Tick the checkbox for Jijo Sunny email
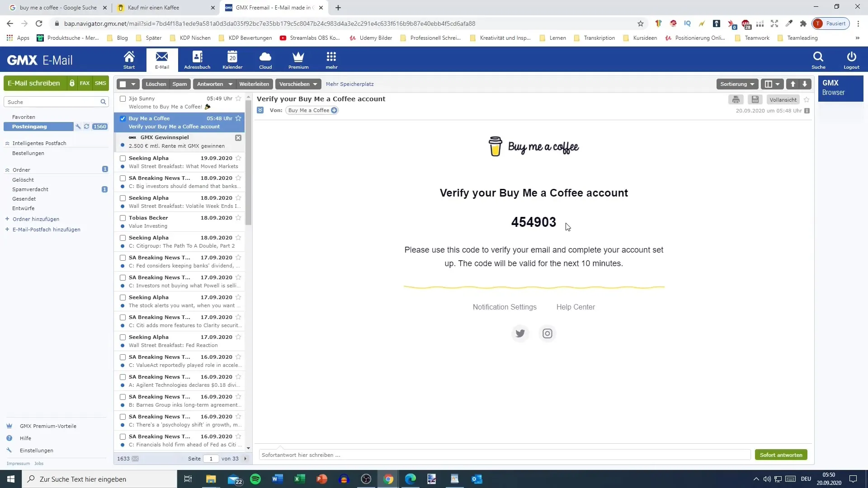 coord(123,99)
